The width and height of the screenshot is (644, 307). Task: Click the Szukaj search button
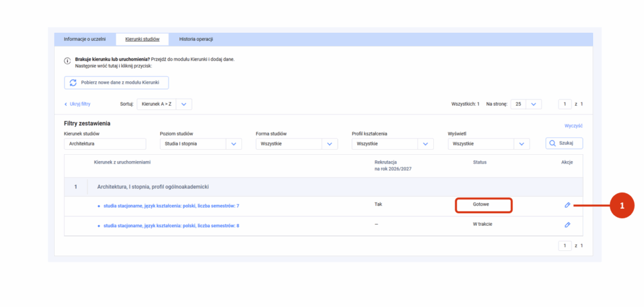(x=564, y=143)
